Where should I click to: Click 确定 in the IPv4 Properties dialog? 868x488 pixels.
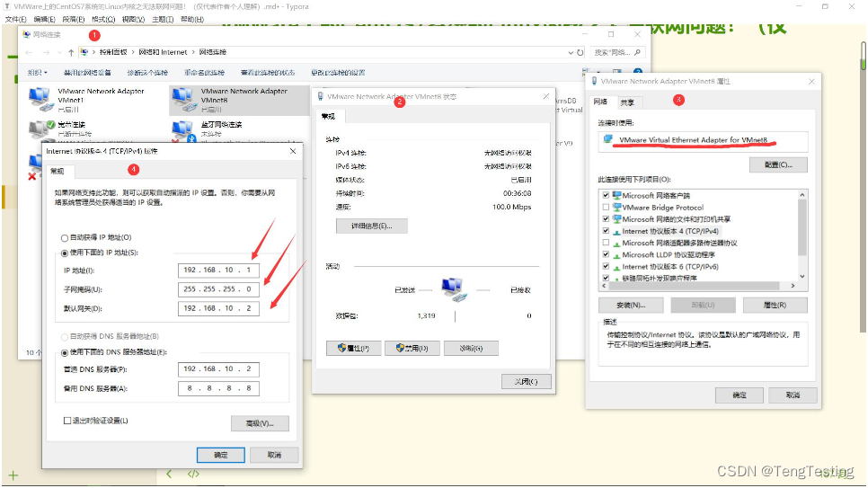[x=221, y=455]
